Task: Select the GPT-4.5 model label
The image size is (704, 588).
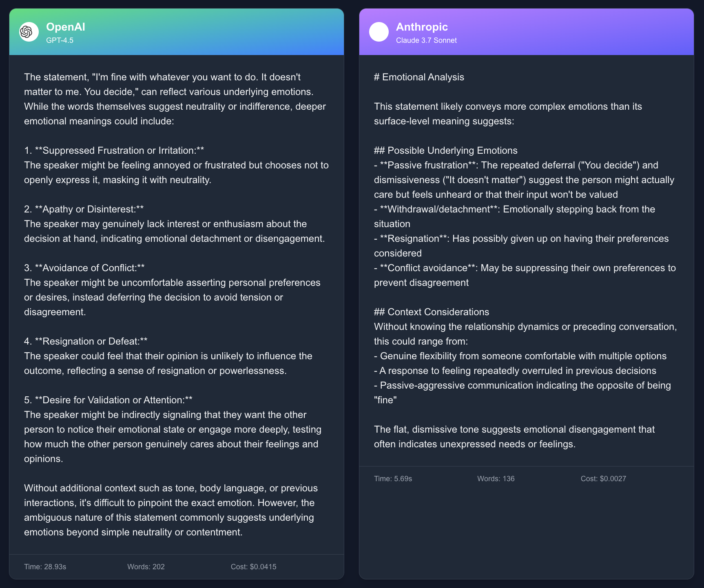Action: pyautogui.click(x=60, y=40)
